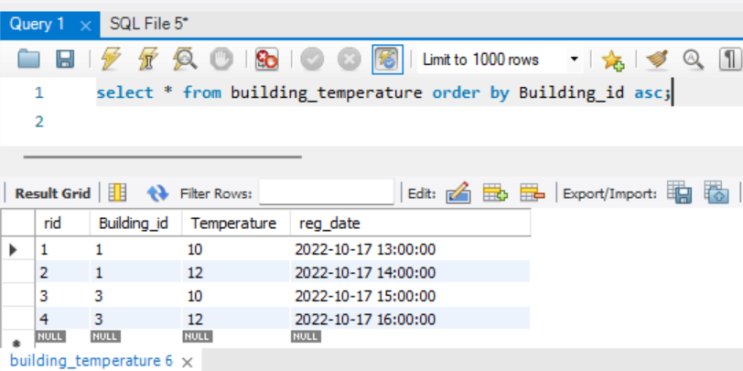Screen dimensions: 743x371
Task: Delete selected rows icon
Action: tap(532, 193)
